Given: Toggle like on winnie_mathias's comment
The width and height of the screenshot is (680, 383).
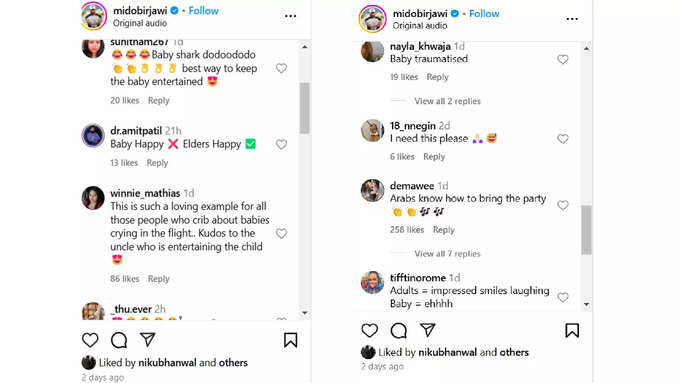Looking at the screenshot, I should pos(281,233).
